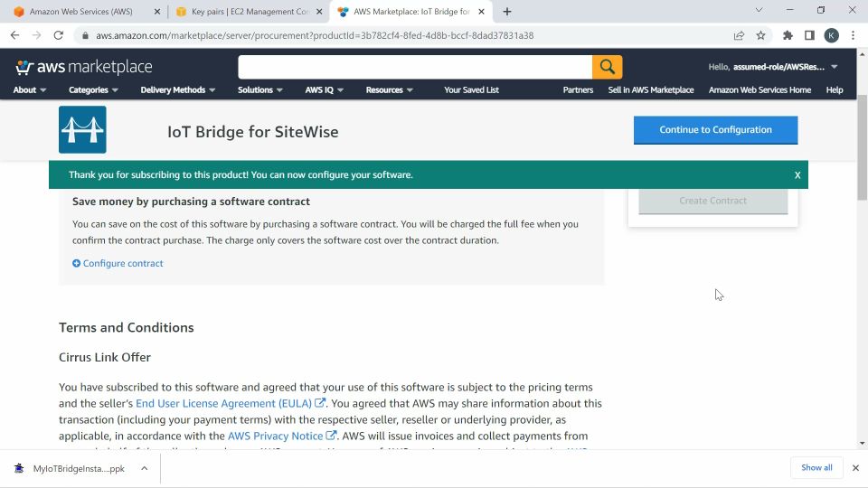View site information lock icon
Screen dimensions: 868x488
tap(85, 35)
